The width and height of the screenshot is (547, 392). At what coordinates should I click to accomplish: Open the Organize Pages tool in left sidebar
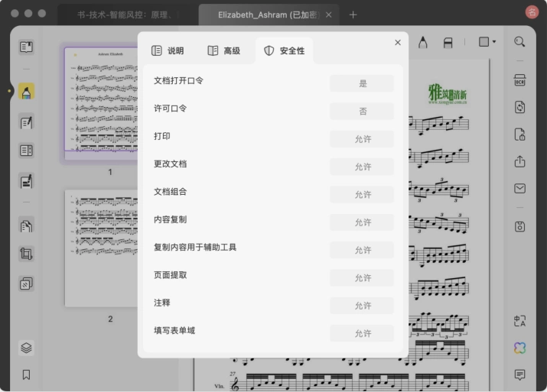pyautogui.click(x=26, y=226)
